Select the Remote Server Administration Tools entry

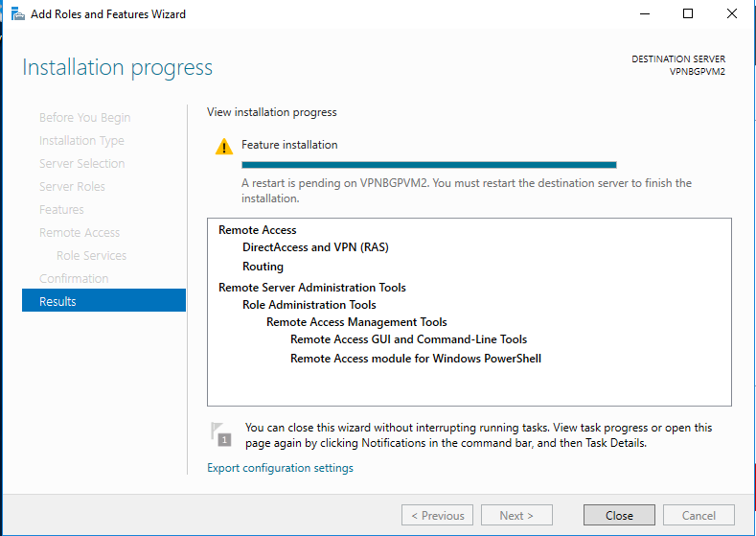(x=312, y=288)
